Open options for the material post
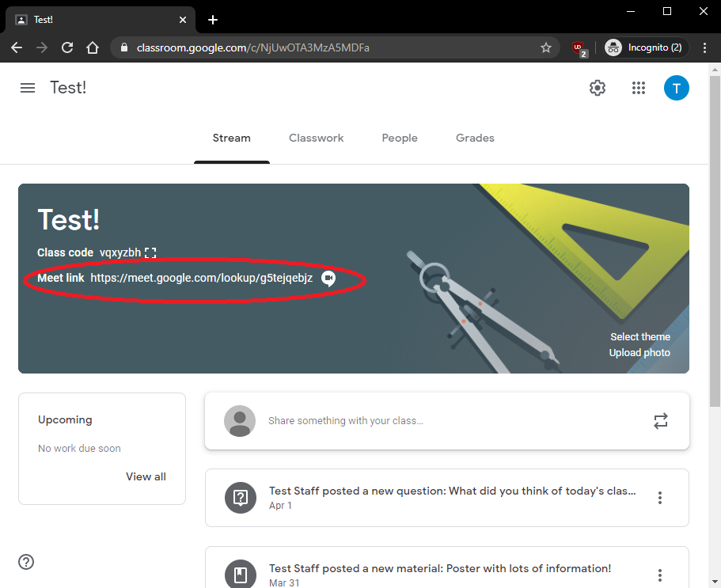Screen dimensions: 721x588 click(x=659, y=575)
